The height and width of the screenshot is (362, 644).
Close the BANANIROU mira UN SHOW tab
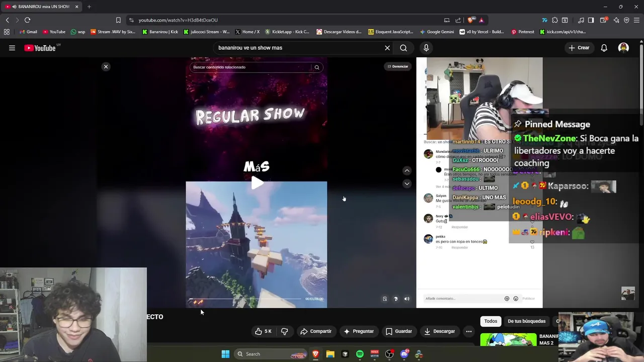pyautogui.click(x=76, y=7)
